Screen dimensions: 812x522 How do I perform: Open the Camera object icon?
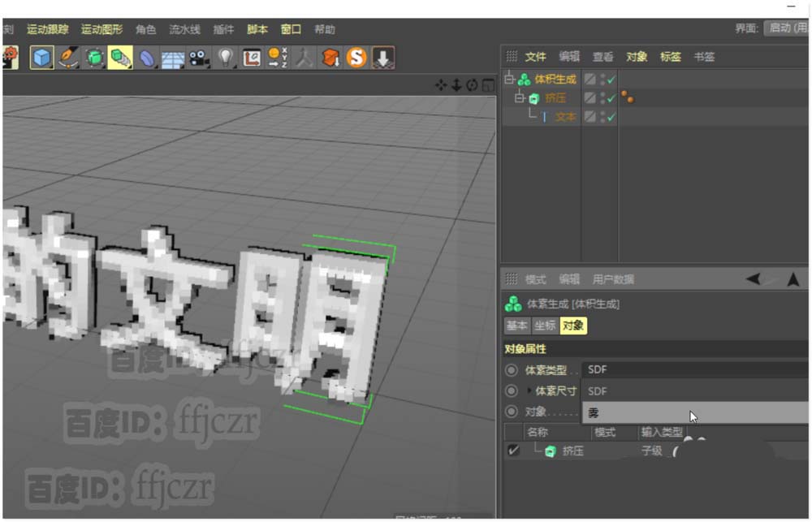[x=198, y=58]
